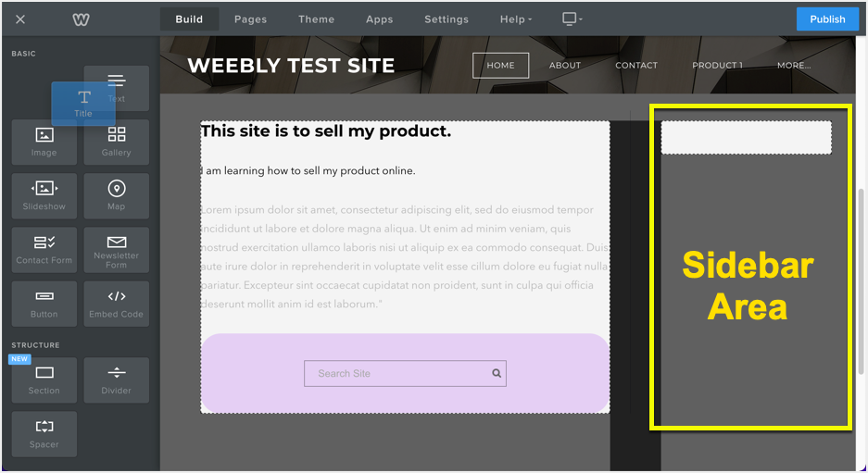
Task: Select the Newsletter Form element
Action: click(116, 249)
